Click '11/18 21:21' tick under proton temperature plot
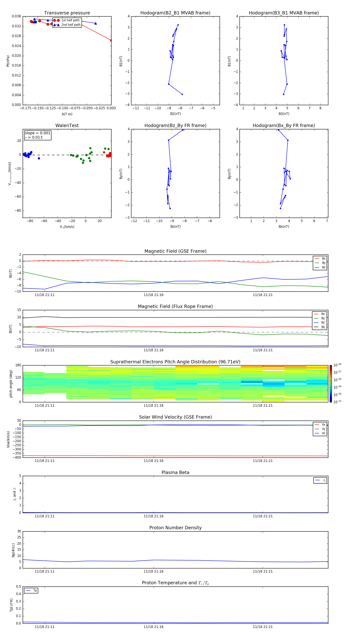Screen dimensions: 351x644 pos(262,627)
